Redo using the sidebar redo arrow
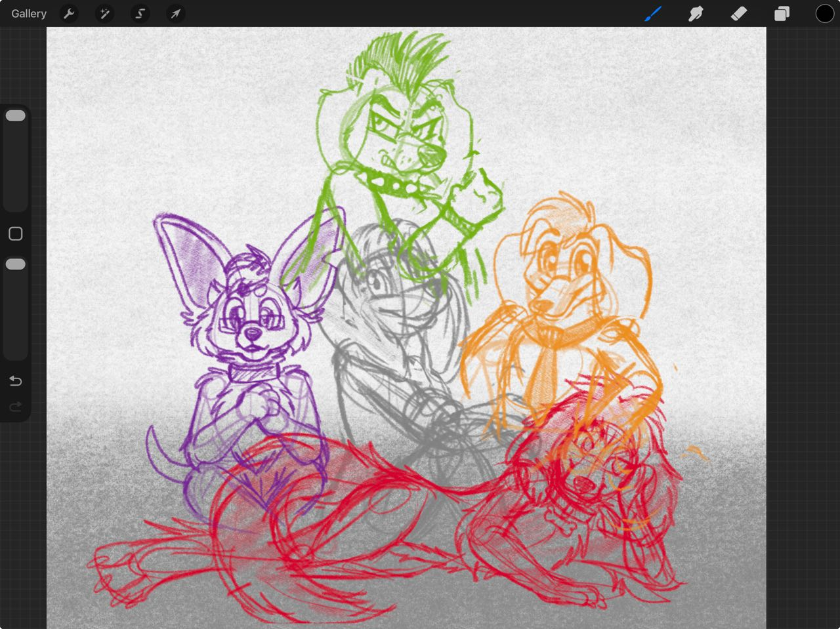840x629 pixels. point(16,407)
